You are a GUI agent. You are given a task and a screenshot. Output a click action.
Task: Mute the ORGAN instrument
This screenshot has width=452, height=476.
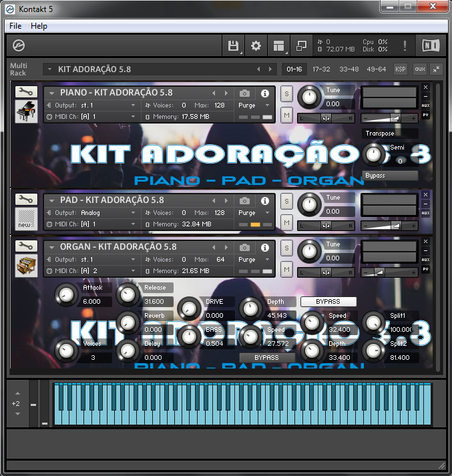tap(286, 269)
